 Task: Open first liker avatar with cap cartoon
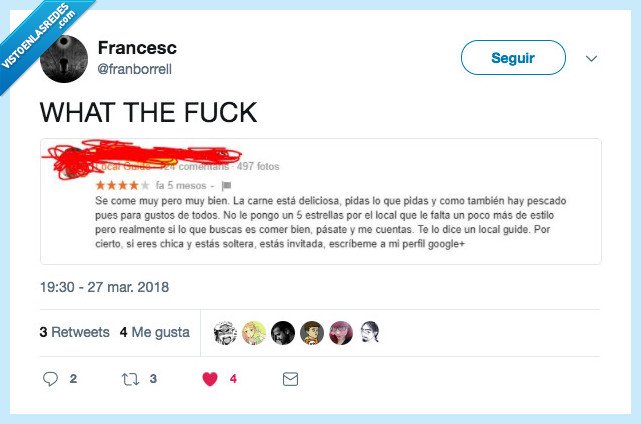225,333
